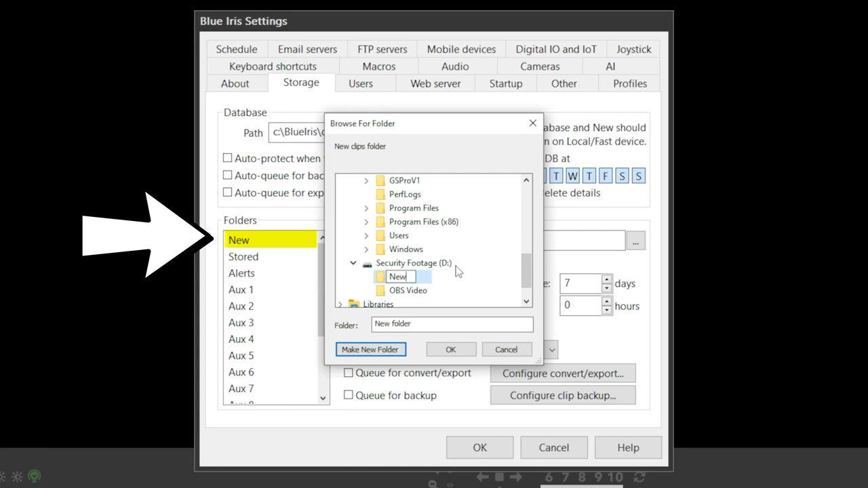Image resolution: width=868 pixels, height=488 pixels.
Task: Click the right arrow icon in bottom bar
Action: pos(515,476)
